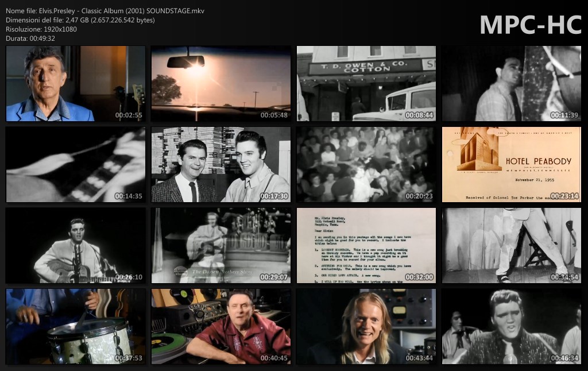The width and height of the screenshot is (588, 371).
Task: Click the file size text line
Action: [x=80, y=20]
